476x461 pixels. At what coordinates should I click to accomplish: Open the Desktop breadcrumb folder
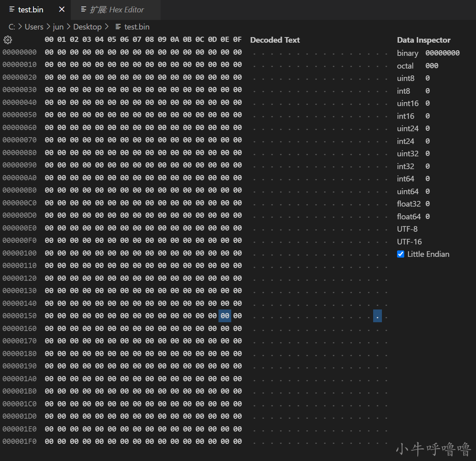tap(87, 27)
